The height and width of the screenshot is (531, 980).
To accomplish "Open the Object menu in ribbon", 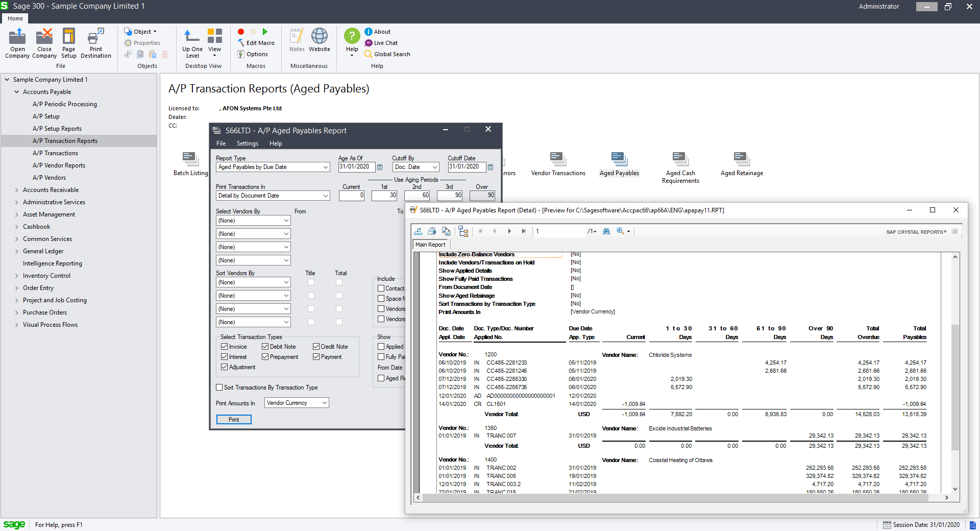I will [141, 32].
